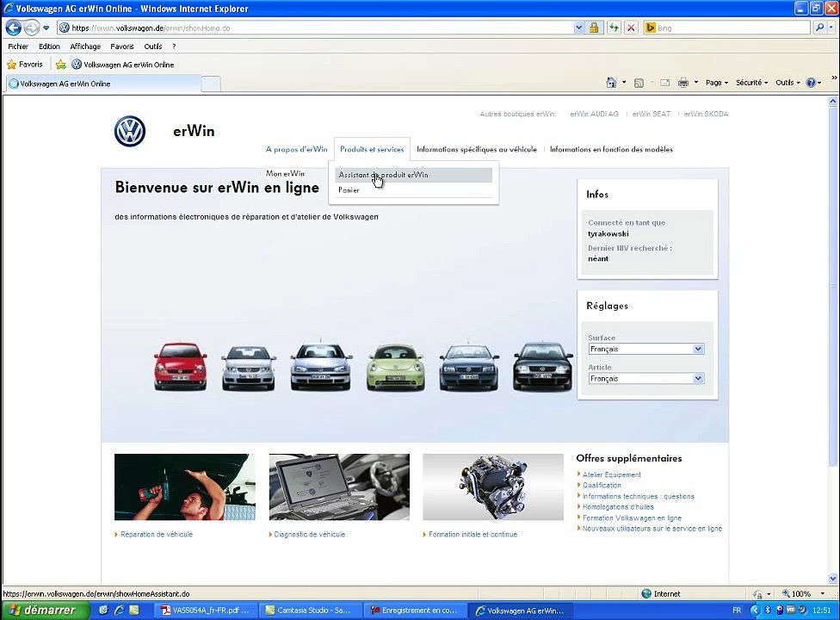Screen dimensions: 840x620
Task: Click the Volkswagen logo
Action: [x=130, y=131]
